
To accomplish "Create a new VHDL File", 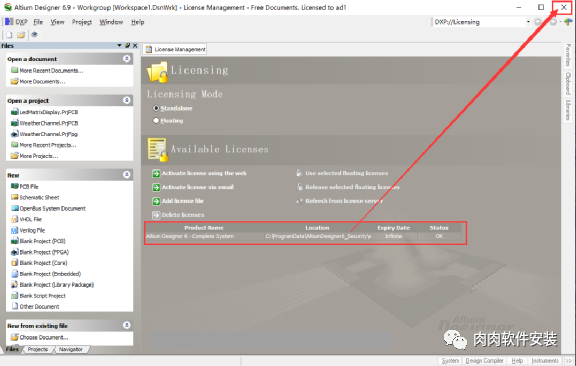I will (26, 219).
